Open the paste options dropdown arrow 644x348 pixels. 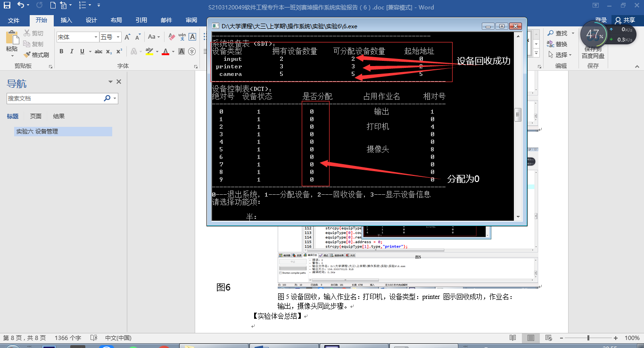click(x=11, y=56)
